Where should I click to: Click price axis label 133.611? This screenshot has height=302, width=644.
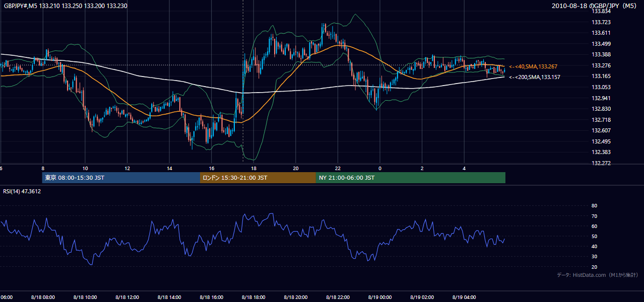pyautogui.click(x=601, y=33)
